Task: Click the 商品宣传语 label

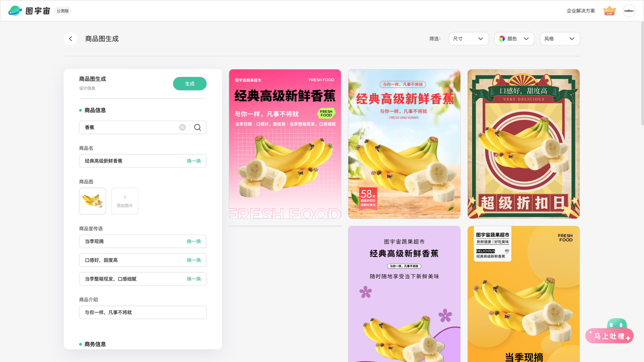Action: click(91, 229)
